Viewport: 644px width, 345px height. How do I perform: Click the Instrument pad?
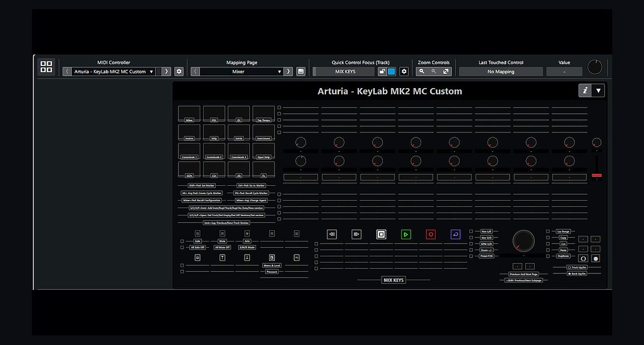click(x=263, y=132)
